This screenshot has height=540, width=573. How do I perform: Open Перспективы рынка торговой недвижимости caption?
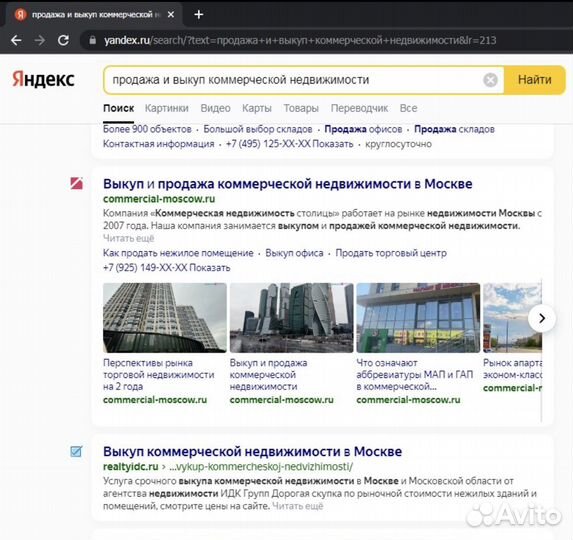pos(159,374)
